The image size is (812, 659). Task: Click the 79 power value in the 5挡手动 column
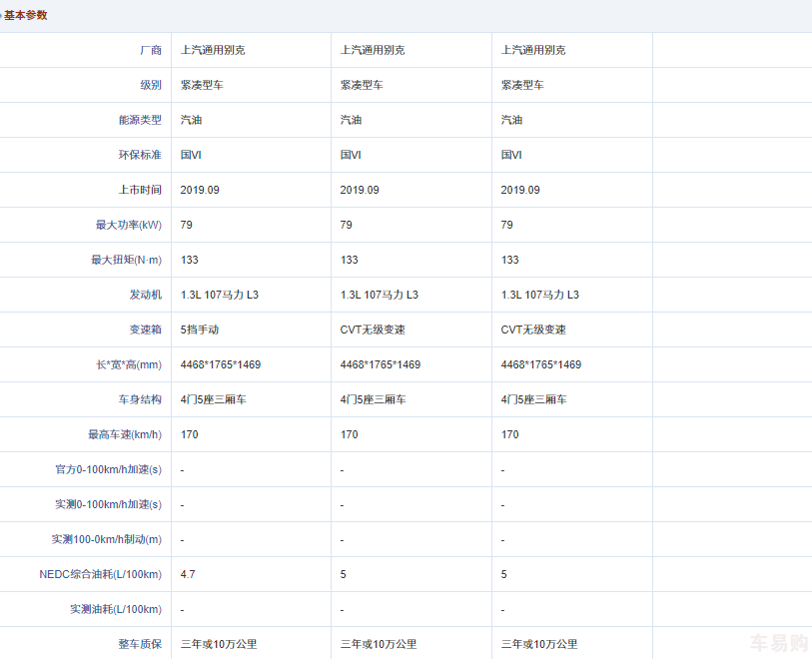tap(187, 225)
